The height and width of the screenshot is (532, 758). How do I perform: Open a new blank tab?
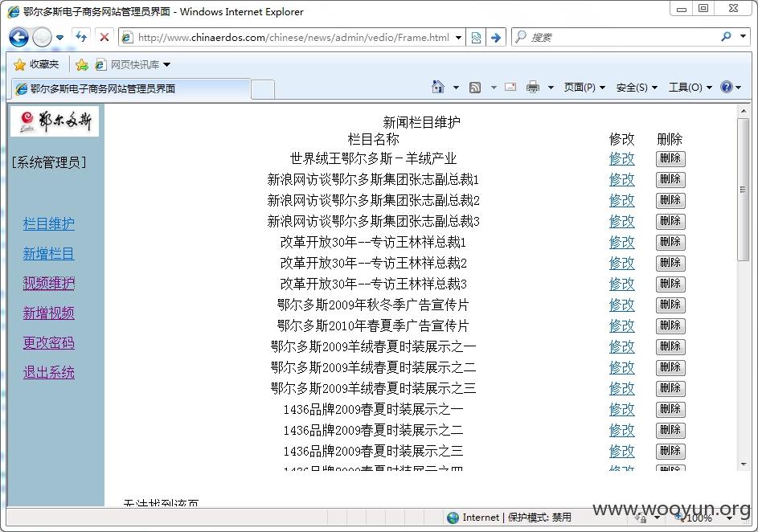(x=263, y=89)
